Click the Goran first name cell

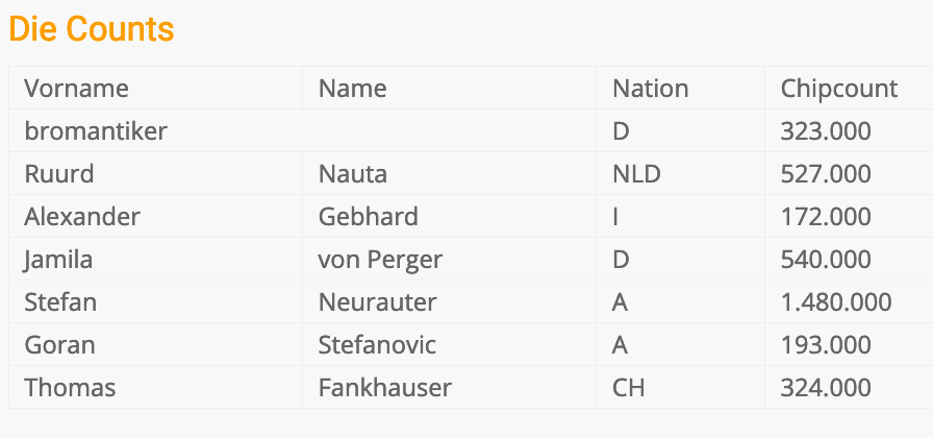click(60, 345)
